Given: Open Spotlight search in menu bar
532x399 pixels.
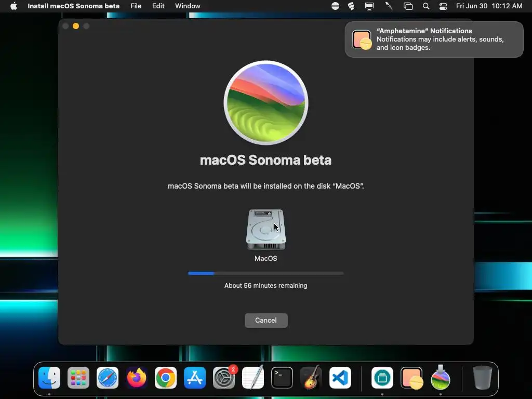Looking at the screenshot, I should coord(426,6).
